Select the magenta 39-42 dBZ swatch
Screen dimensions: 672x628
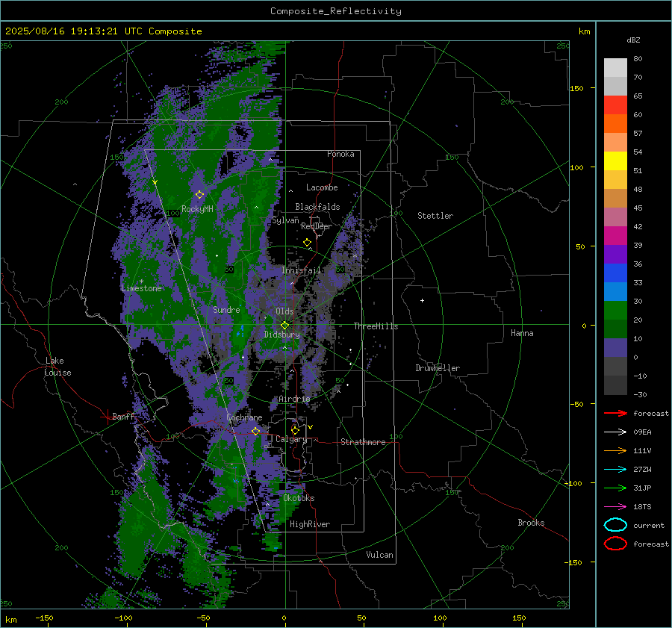(615, 236)
